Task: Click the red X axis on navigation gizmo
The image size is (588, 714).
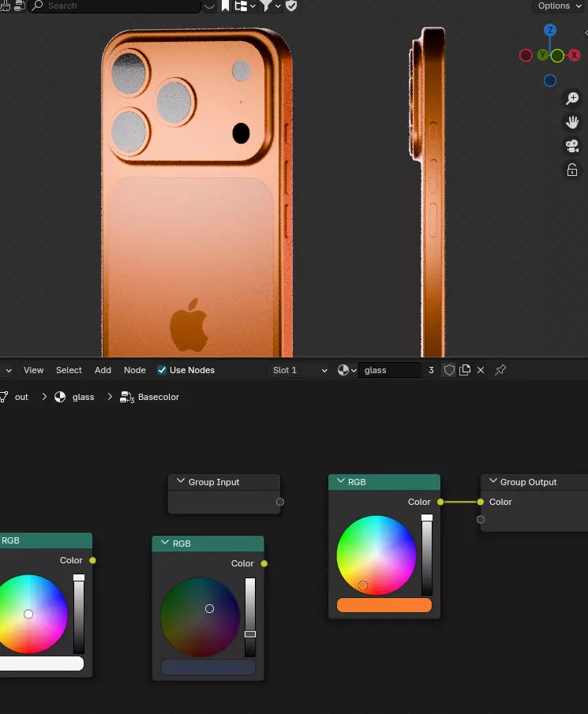Action: [x=575, y=55]
